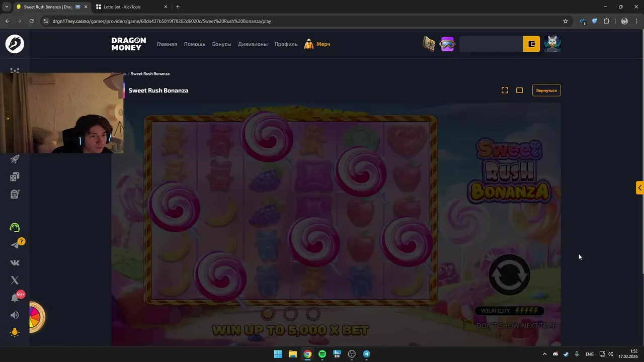Open Windows Start menu
This screenshot has width=644, height=362.
[x=278, y=354]
